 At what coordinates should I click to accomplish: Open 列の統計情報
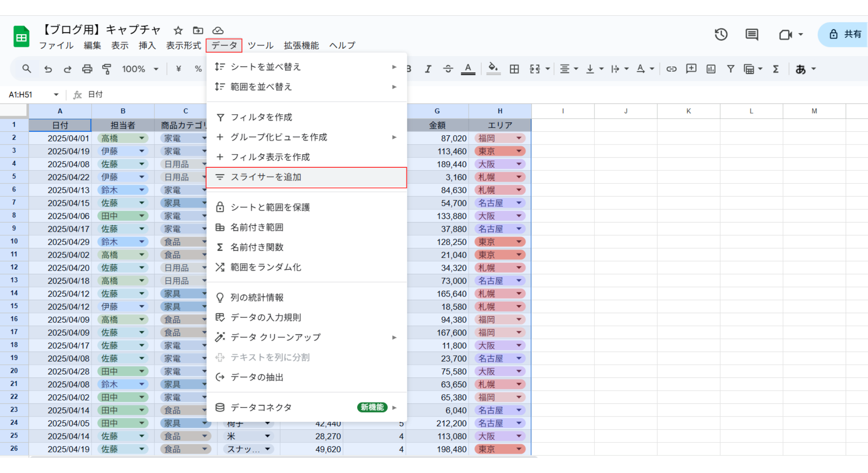[x=306, y=298]
